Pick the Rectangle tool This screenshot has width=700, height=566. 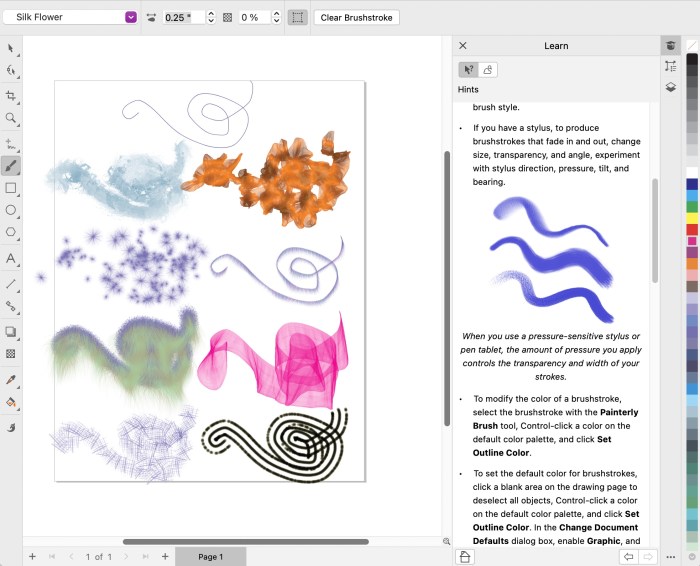click(11, 188)
